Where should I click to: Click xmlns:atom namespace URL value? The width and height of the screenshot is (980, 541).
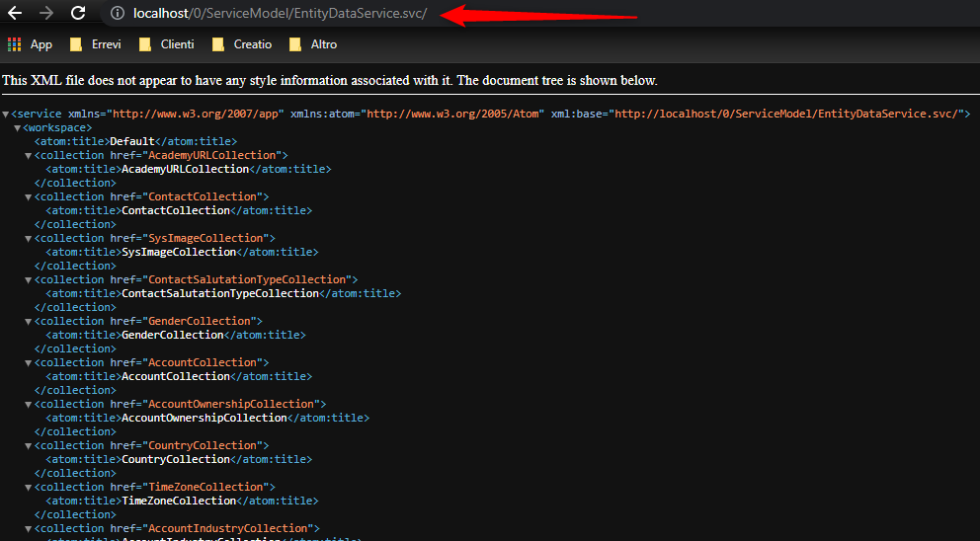455,114
